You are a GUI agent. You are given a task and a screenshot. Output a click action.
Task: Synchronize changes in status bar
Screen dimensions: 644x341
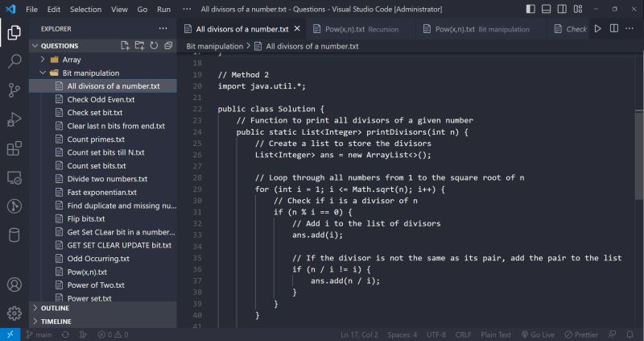point(65,335)
